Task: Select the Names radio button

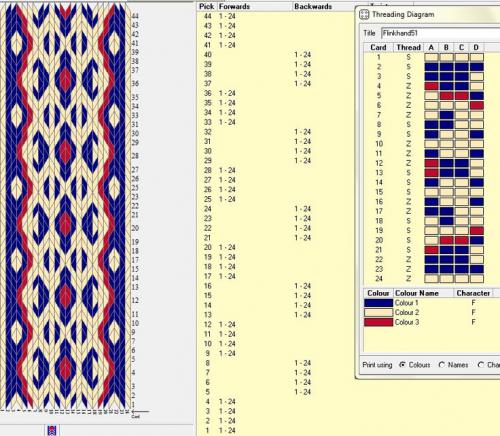Action: (x=442, y=365)
